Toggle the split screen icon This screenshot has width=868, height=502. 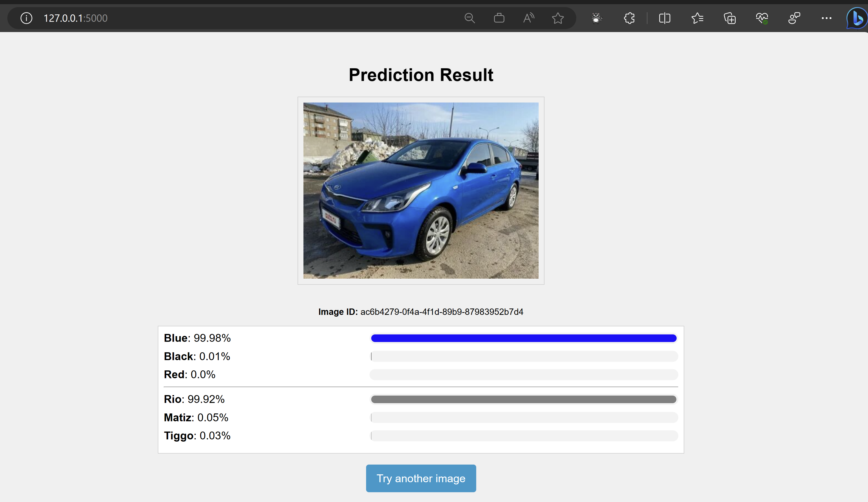click(x=664, y=18)
